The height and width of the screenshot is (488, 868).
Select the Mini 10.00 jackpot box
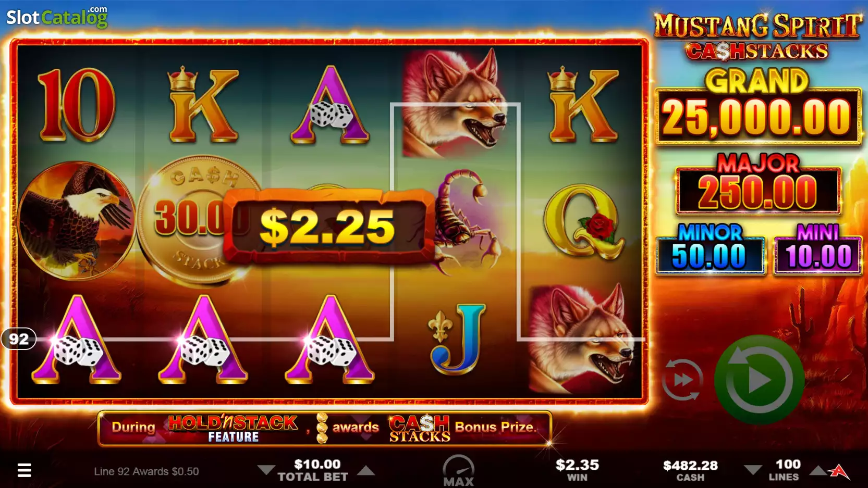pos(817,249)
